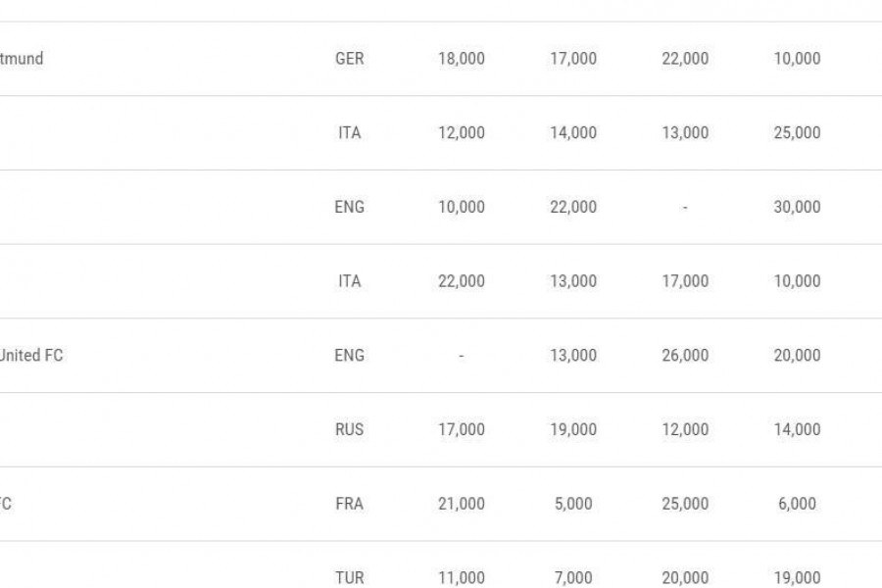This screenshot has height=588, width=882.
Task: Select the 12,000 value in the RUS row
Action: point(685,429)
